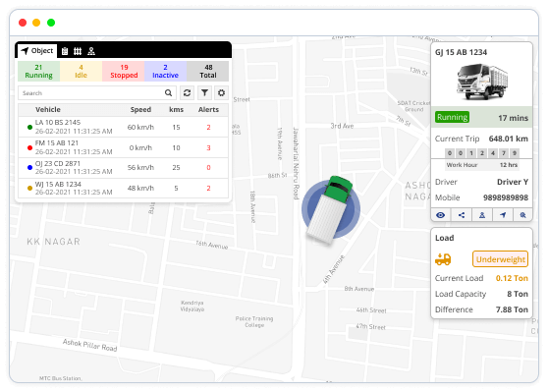The height and width of the screenshot is (392, 548).
Task: Switch to the geofence fence tab icon
Action: (x=78, y=51)
